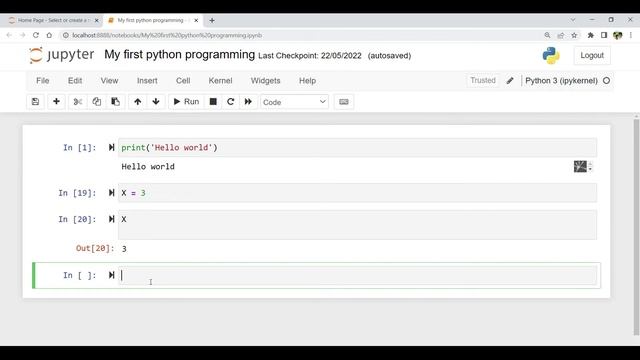Click into the empty In [ ] code cell
This screenshot has height=360, width=640.
tap(358, 275)
